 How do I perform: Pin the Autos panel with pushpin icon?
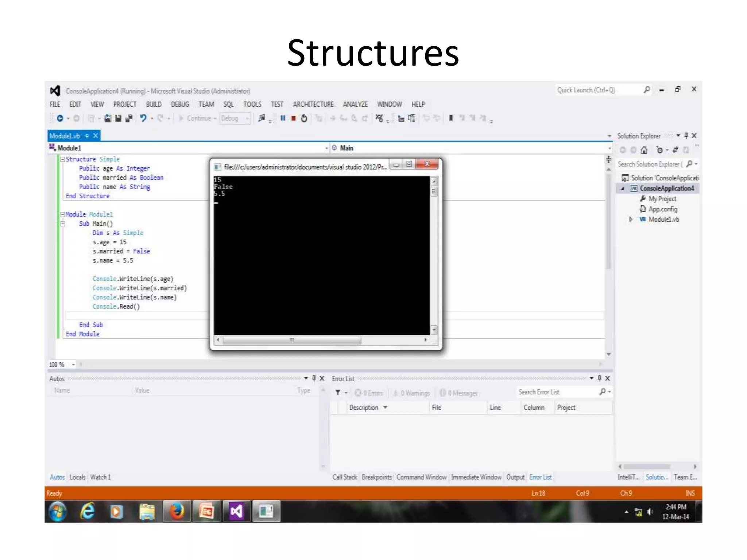coord(314,378)
